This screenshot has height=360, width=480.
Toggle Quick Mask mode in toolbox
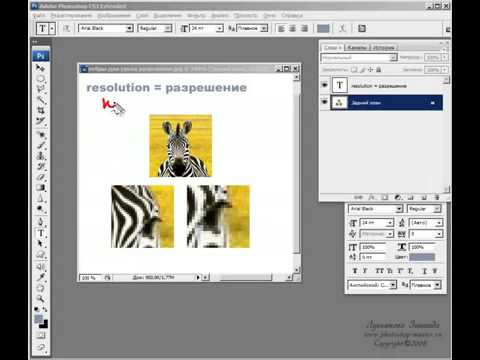[41, 335]
